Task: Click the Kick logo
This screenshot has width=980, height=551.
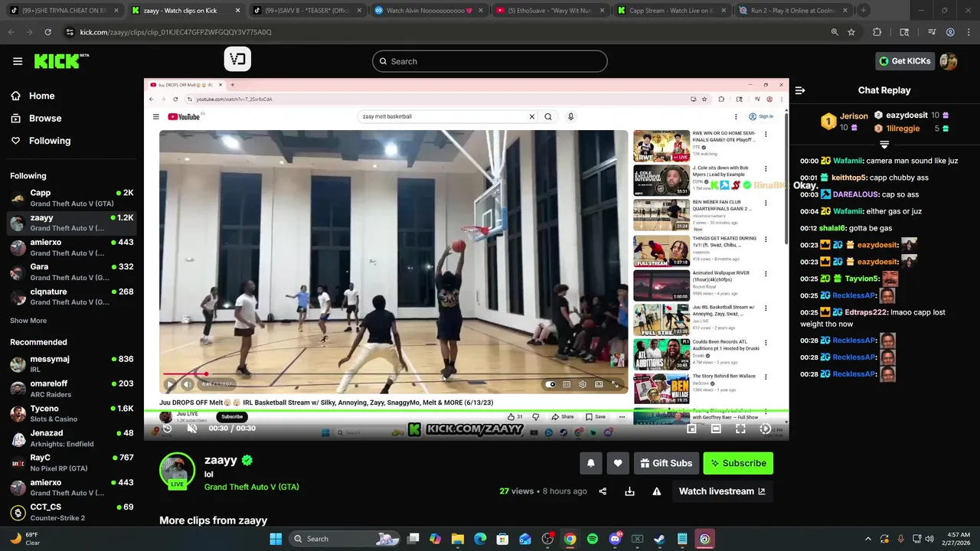Action: pos(62,61)
